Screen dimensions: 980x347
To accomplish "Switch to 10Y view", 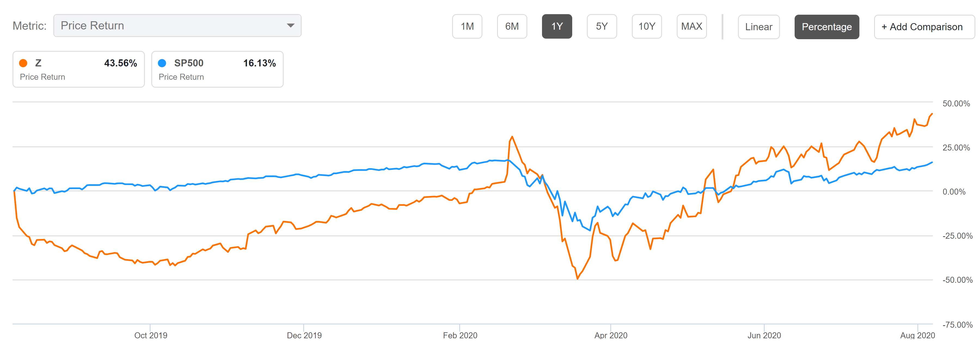I will point(647,26).
